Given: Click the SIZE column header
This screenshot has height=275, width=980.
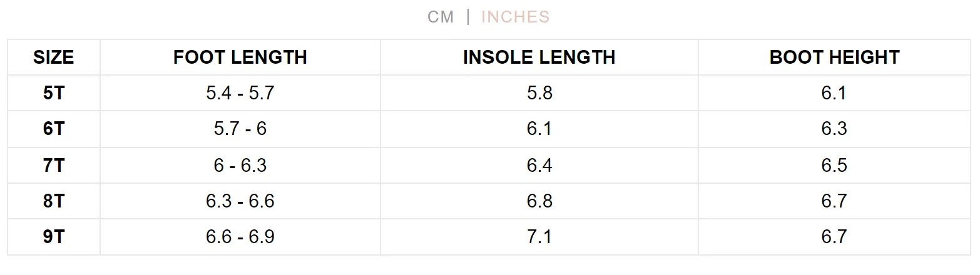Looking at the screenshot, I should pos(54,57).
